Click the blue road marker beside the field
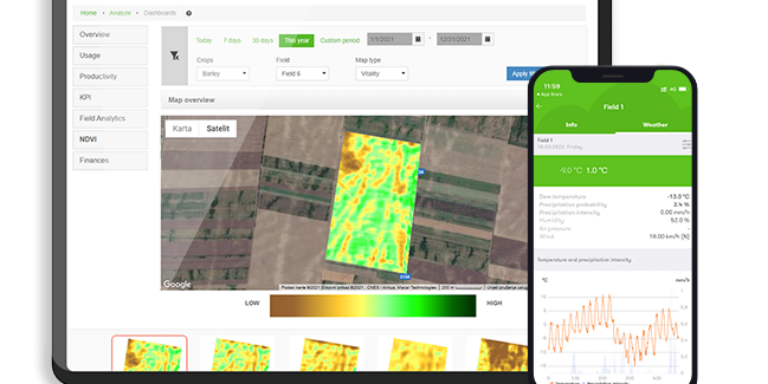This screenshot has height=384, width=768. click(421, 172)
